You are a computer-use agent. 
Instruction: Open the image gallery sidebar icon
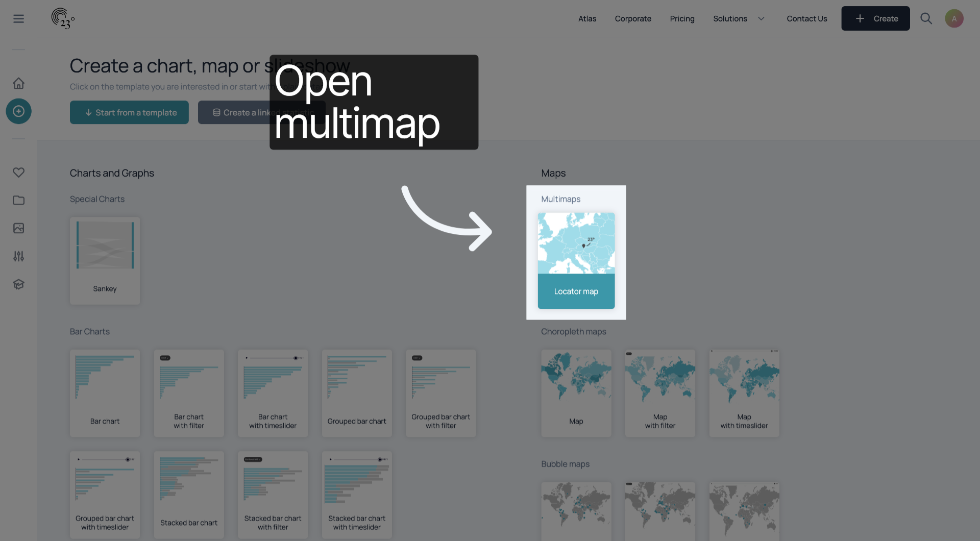point(18,228)
